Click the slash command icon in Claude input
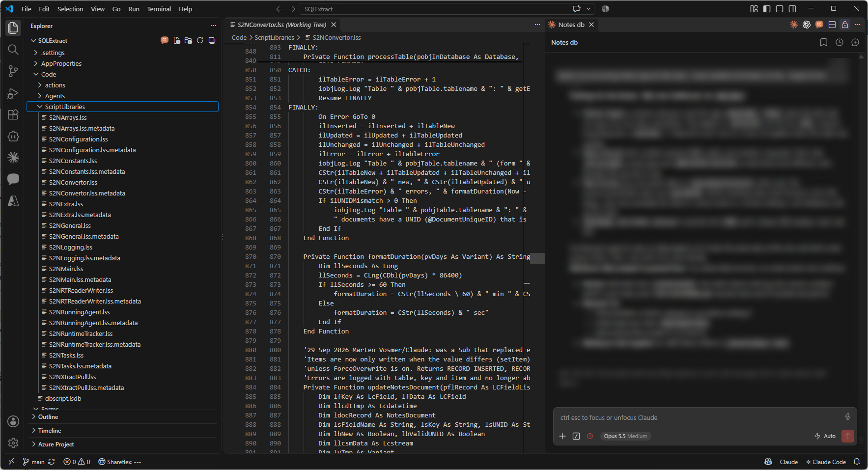This screenshot has height=470, width=868. click(x=576, y=436)
